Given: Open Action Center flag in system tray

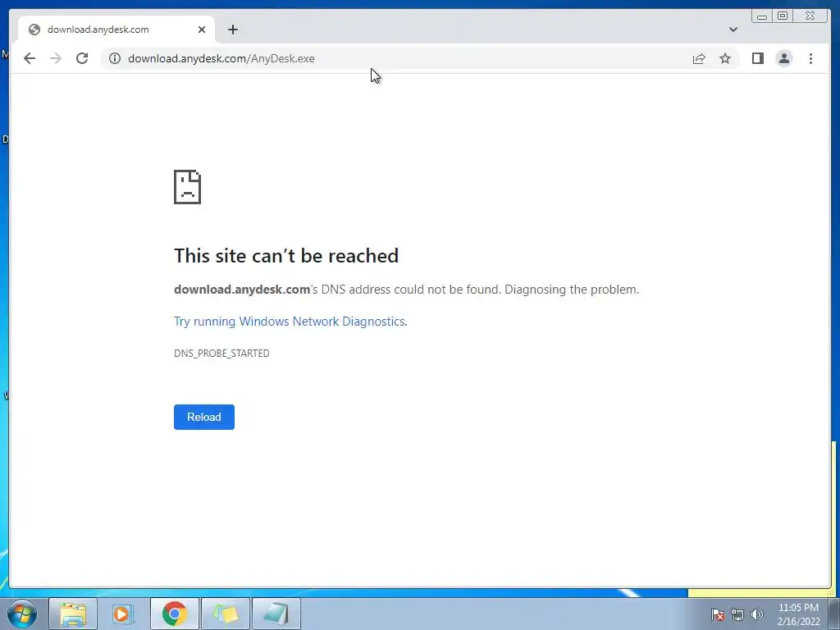Looking at the screenshot, I should 718,614.
